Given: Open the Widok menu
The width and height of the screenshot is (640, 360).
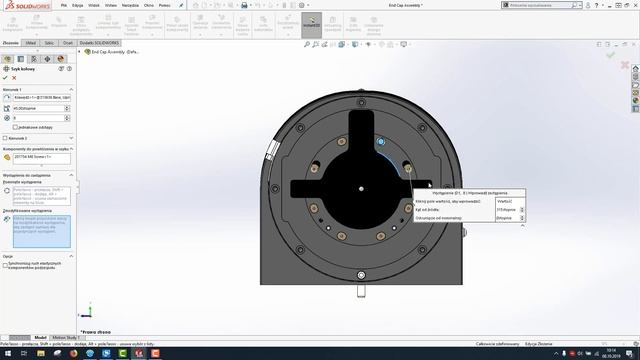Looking at the screenshot, I should (94, 6).
